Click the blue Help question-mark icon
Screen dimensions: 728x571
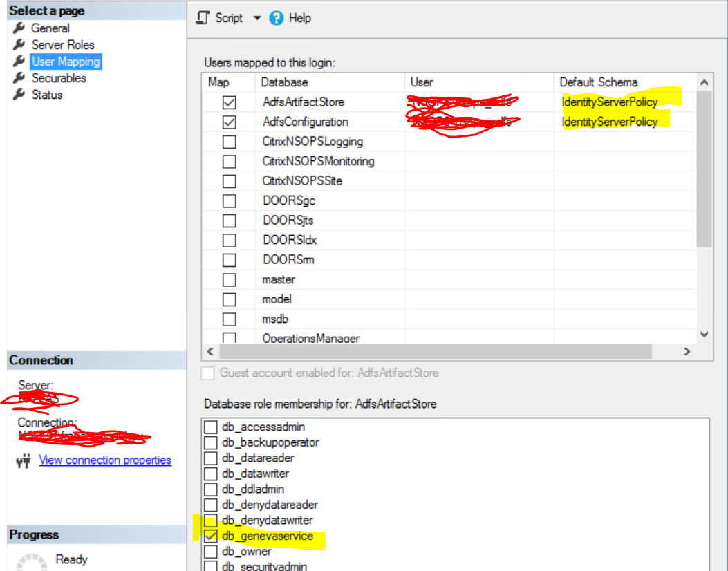[x=277, y=18]
